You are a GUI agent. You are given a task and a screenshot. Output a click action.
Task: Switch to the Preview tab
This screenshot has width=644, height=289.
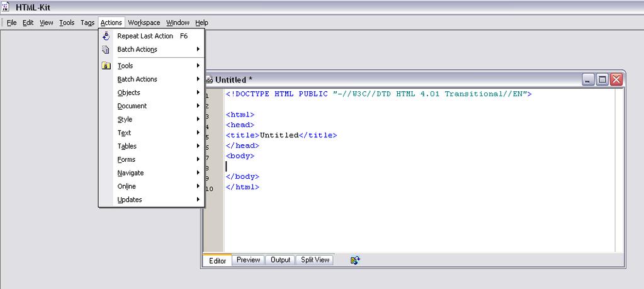(x=248, y=260)
